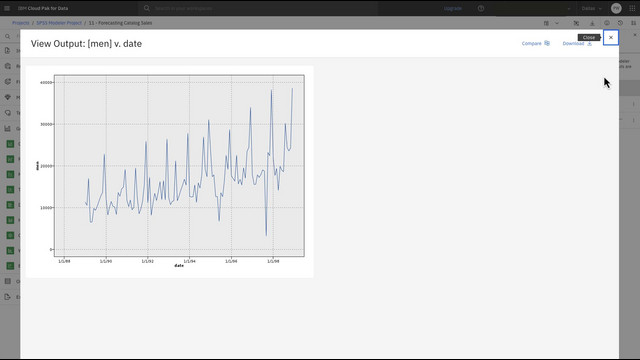The height and width of the screenshot is (360, 640).
Task: Go to Projects breadcrumb link
Action: click(x=20, y=23)
